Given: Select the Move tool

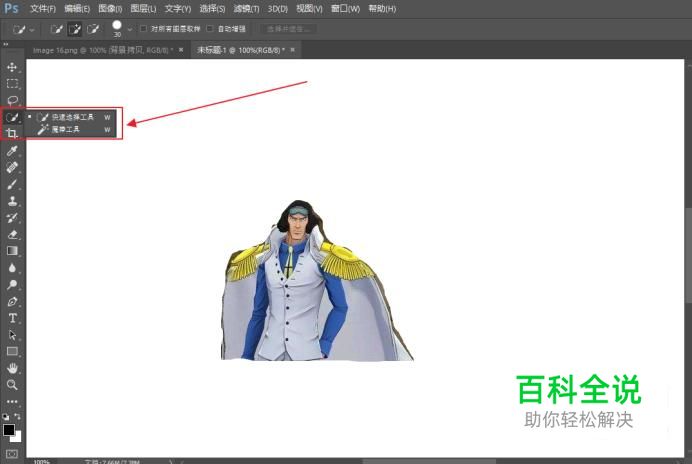Looking at the screenshot, I should (x=12, y=67).
